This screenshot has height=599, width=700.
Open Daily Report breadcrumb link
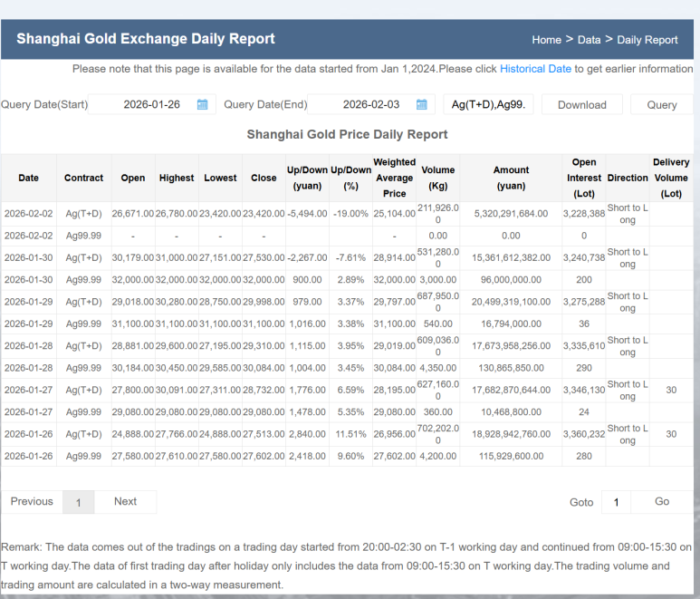[647, 40]
